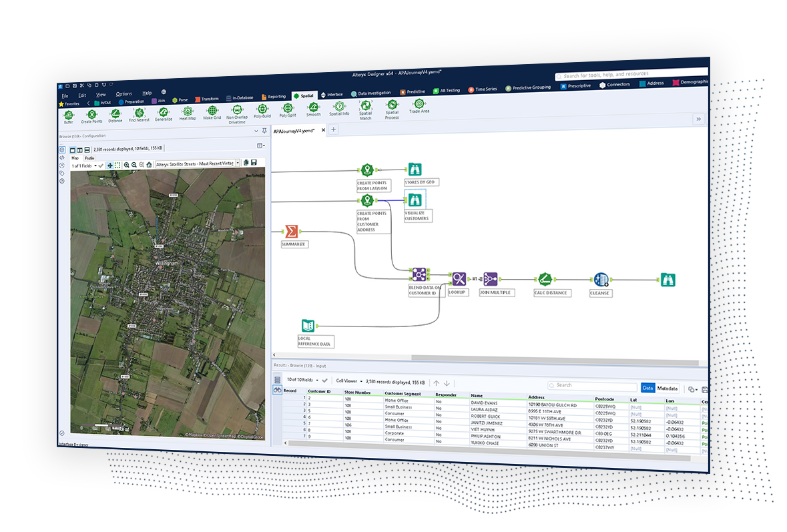
Task: Select the Spatial Info tool
Action: [339, 108]
